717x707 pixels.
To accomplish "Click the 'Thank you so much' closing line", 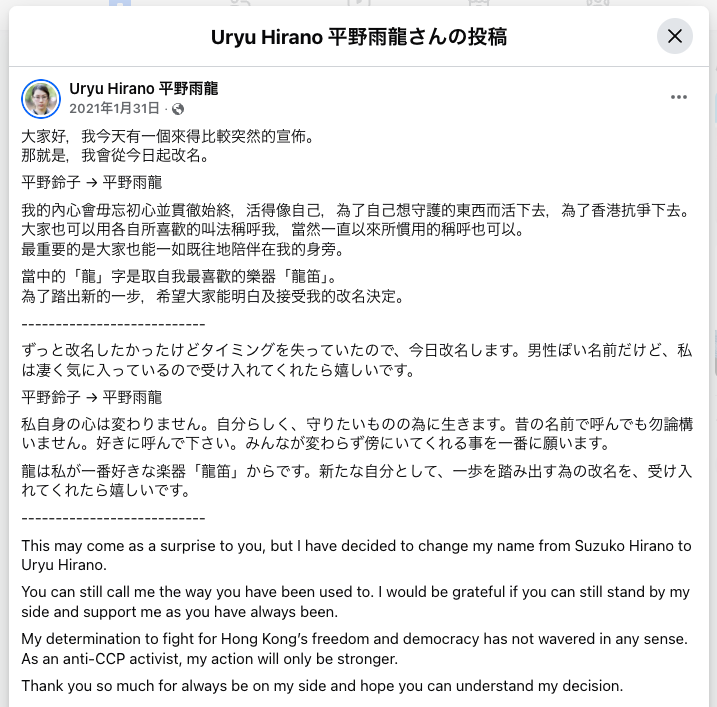I will click(x=322, y=686).
